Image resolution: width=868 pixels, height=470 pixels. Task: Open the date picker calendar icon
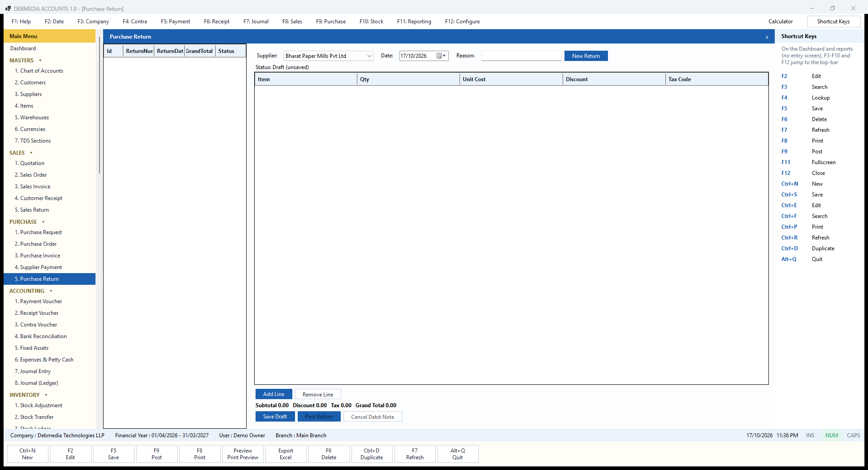click(x=441, y=56)
